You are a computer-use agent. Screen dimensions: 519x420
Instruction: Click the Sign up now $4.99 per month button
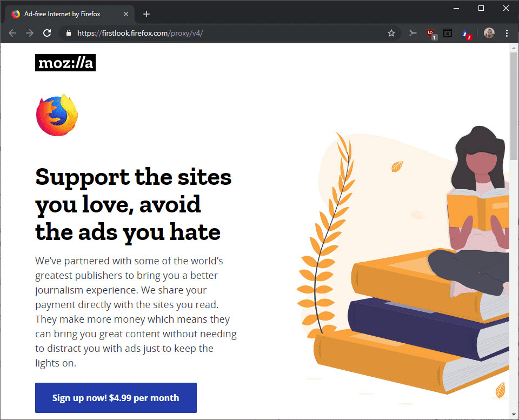click(x=116, y=398)
